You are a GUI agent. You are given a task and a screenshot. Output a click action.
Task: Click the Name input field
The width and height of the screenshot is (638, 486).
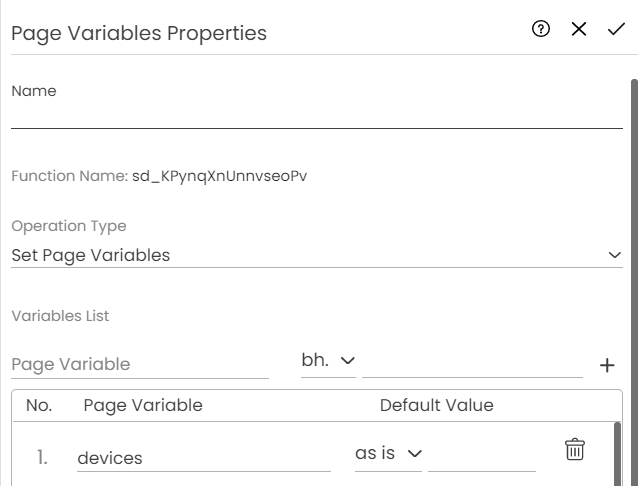click(316, 116)
